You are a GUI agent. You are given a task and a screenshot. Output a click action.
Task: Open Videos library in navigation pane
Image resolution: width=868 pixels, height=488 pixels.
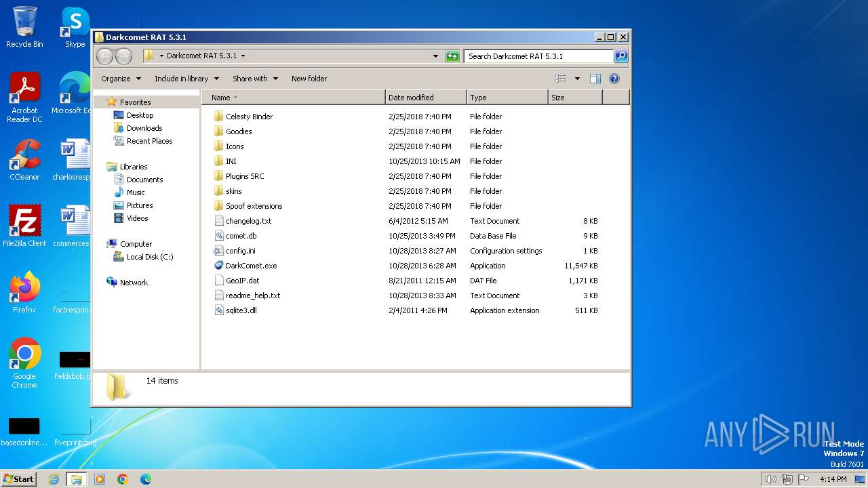coord(137,218)
